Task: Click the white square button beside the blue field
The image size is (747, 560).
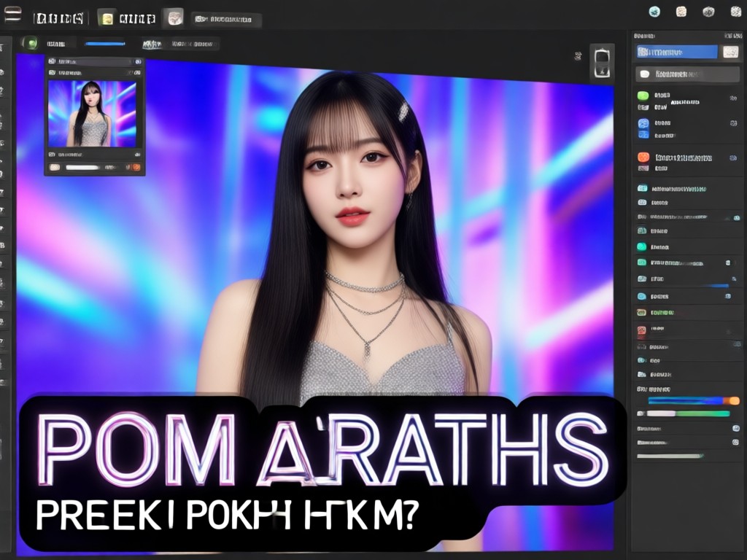Action: 731,52
